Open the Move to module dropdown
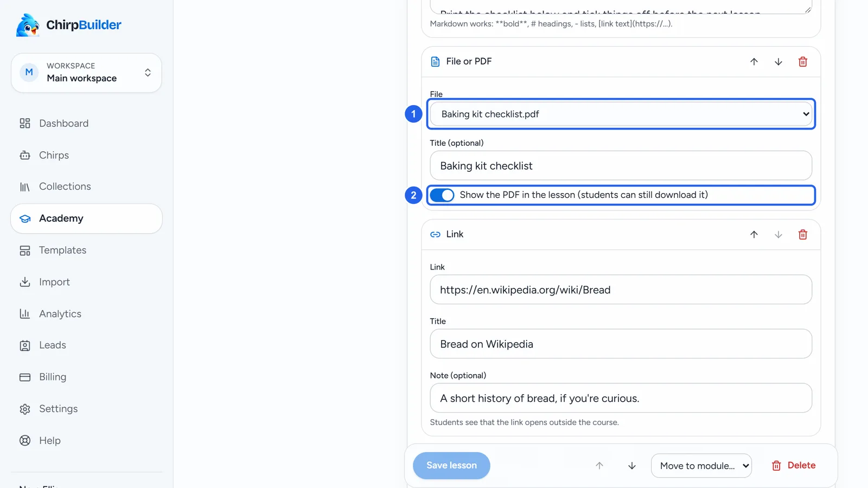Image resolution: width=868 pixels, height=488 pixels. 701,466
